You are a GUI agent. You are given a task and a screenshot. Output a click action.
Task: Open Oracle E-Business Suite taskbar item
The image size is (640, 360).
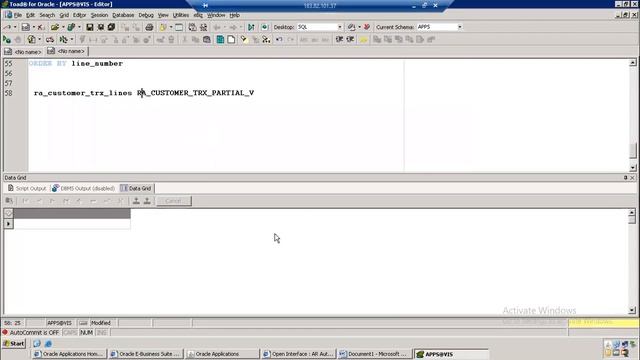click(x=145, y=354)
